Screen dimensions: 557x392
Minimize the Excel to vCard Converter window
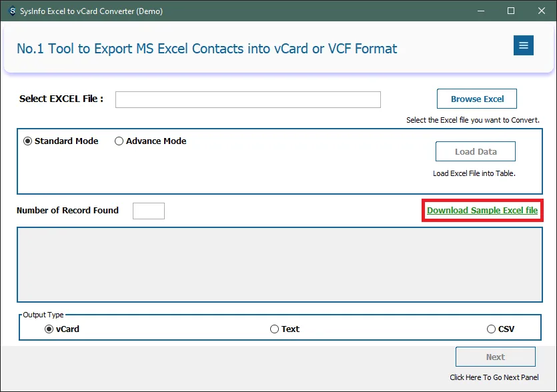[x=480, y=11]
